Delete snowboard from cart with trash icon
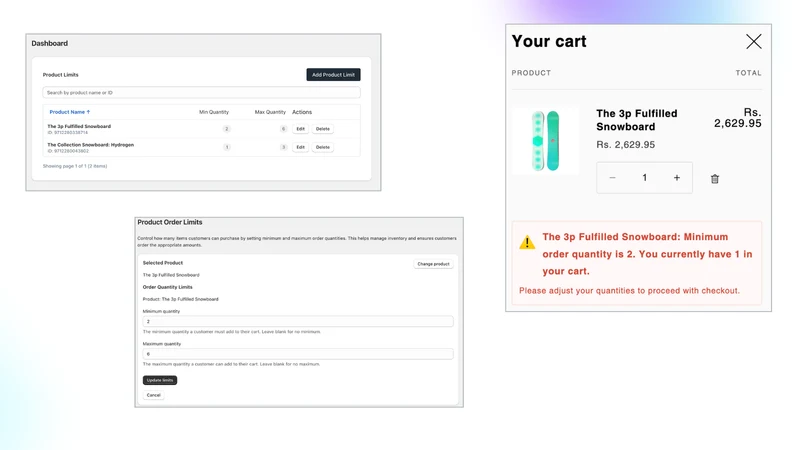This screenshot has height=450, width=800. pos(715,179)
